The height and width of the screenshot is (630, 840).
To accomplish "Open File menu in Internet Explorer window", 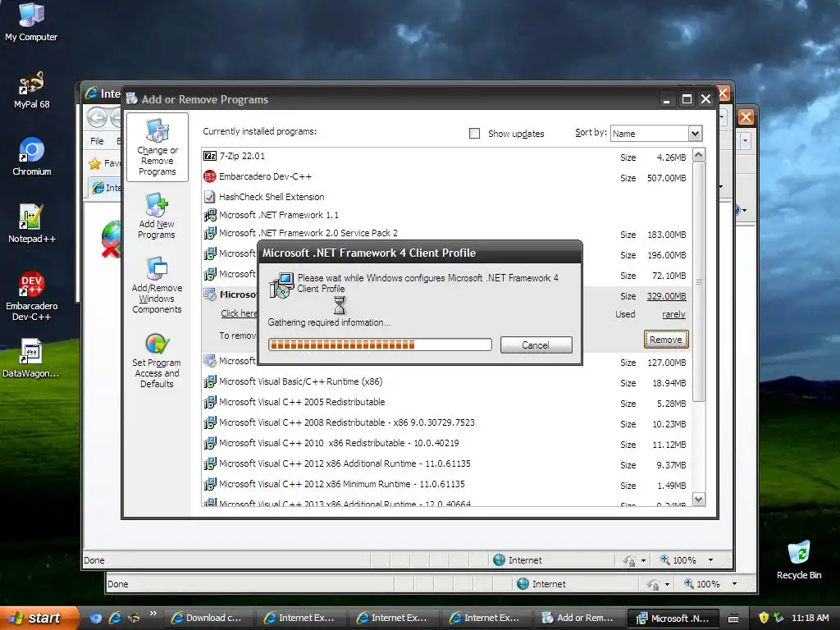I will 97,141.
